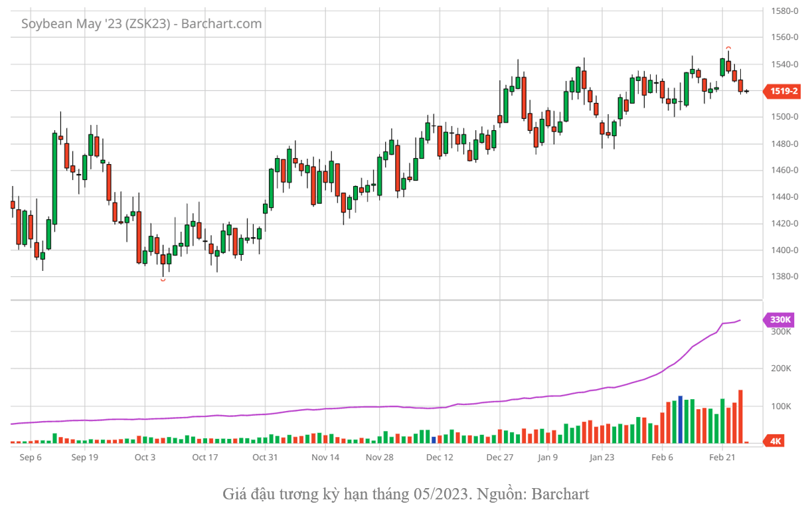This screenshot has width=812, height=510.
Task: Click the 1420-0 price axis label
Action: coord(785,224)
